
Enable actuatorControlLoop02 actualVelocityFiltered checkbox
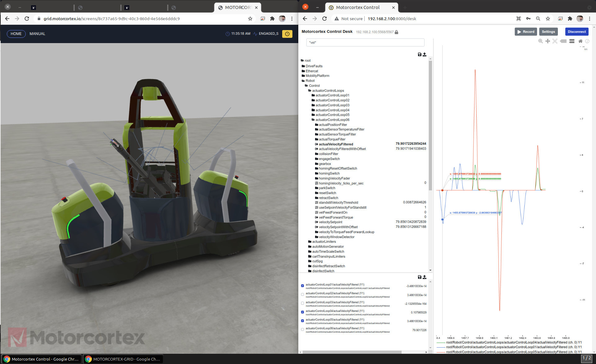[x=302, y=295]
